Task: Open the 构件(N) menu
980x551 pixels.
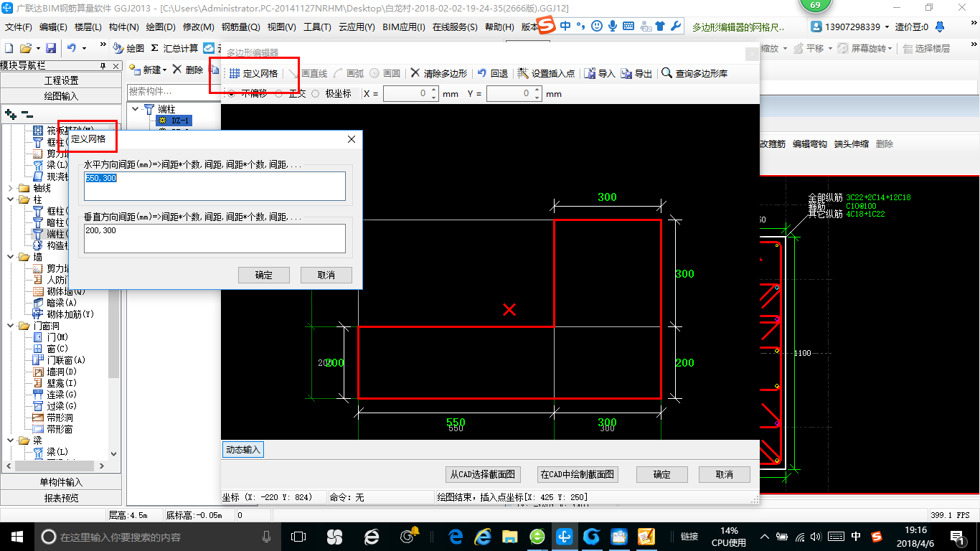Action: [124, 27]
